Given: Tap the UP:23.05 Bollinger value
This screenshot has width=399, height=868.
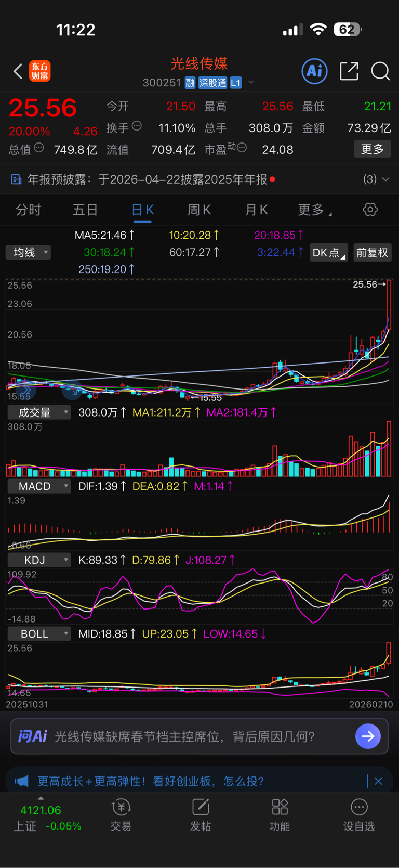Looking at the screenshot, I should pos(170,634).
